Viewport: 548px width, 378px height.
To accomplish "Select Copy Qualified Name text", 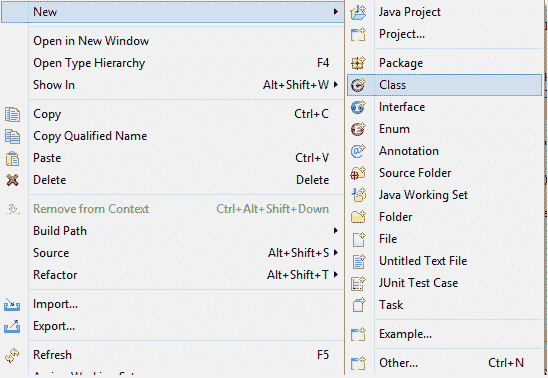I will pyautogui.click(x=90, y=136).
